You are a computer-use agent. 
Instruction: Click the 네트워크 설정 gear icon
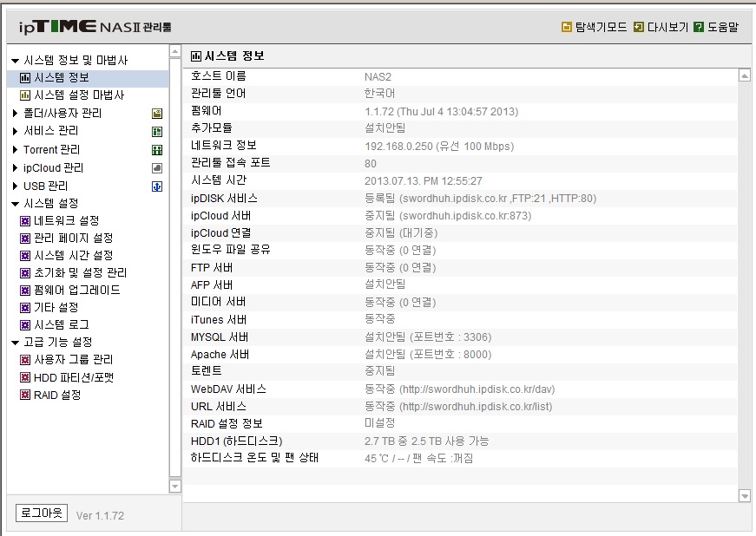coord(25,221)
